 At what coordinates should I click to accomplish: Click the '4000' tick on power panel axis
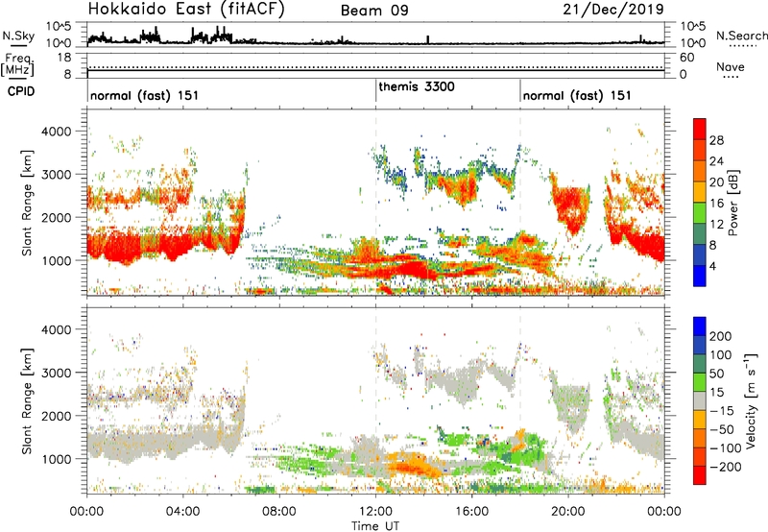tap(57, 132)
